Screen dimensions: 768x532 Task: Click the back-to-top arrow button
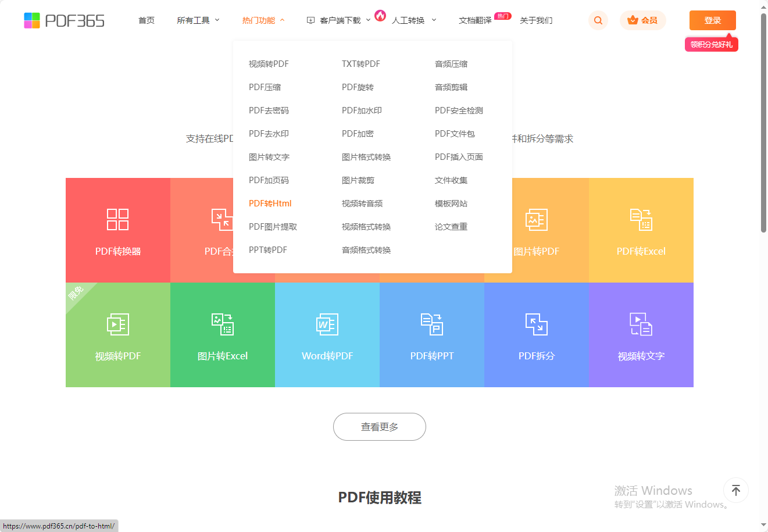point(736,490)
